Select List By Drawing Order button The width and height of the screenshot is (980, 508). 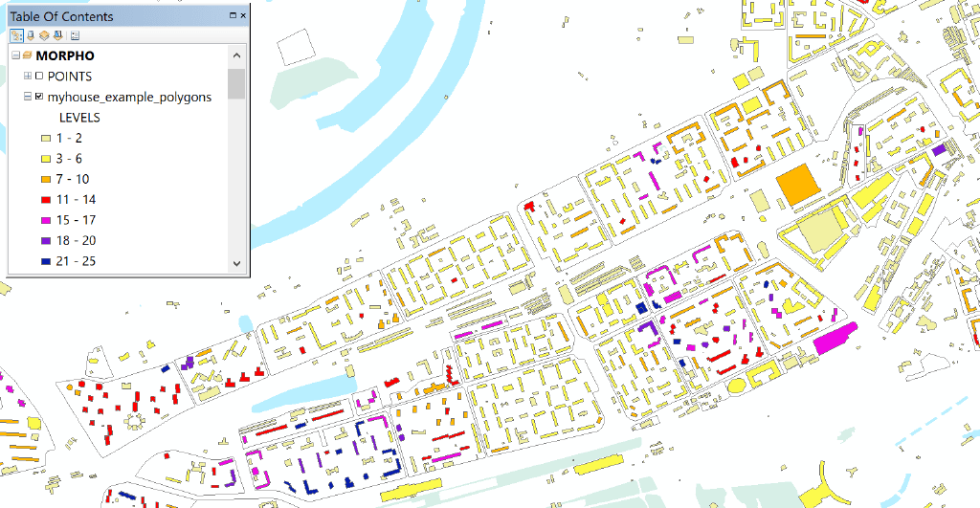click(x=16, y=35)
